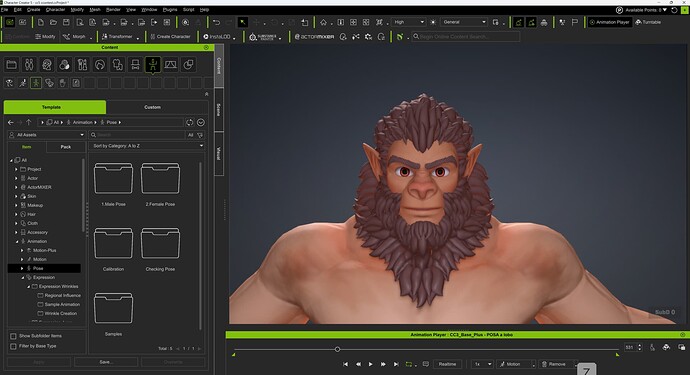Open the Makeup category icon in Content
Image resolution: width=690 pixels, height=375 pixels.
coord(82,65)
